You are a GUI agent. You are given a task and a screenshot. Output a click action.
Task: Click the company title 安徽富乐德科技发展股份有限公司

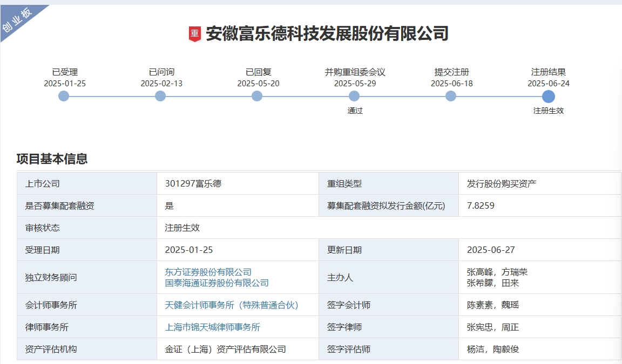tap(327, 33)
